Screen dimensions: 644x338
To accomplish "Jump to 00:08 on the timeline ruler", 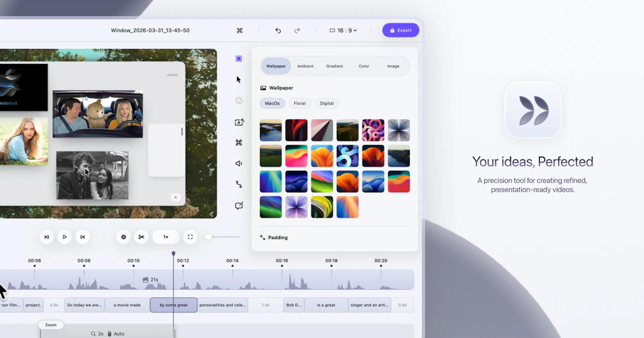I will tap(84, 261).
